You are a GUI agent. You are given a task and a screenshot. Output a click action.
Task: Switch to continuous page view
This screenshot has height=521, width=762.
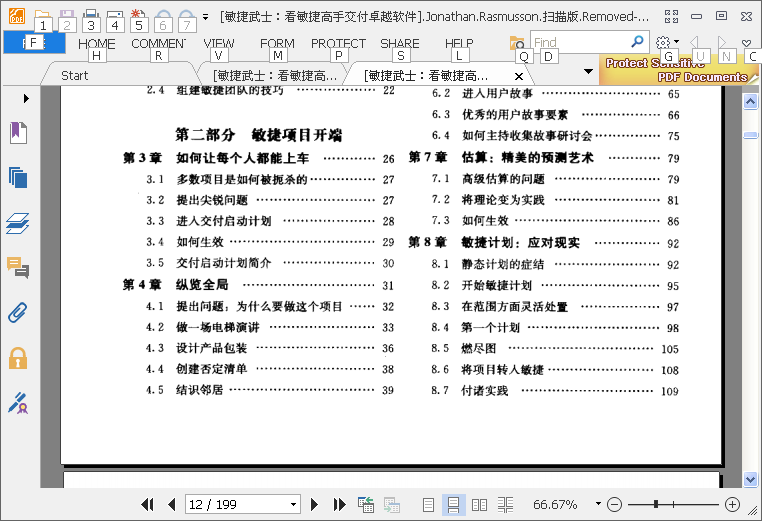pyautogui.click(x=453, y=505)
